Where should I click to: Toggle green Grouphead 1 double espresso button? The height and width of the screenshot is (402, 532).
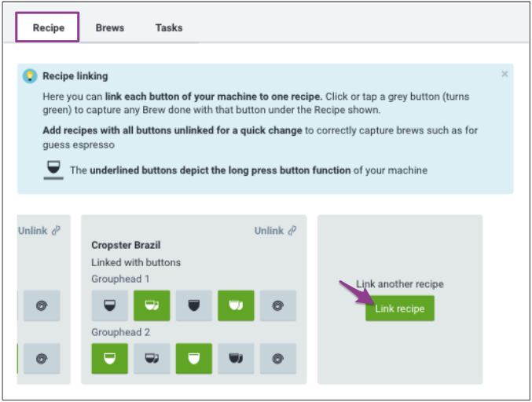(152, 305)
